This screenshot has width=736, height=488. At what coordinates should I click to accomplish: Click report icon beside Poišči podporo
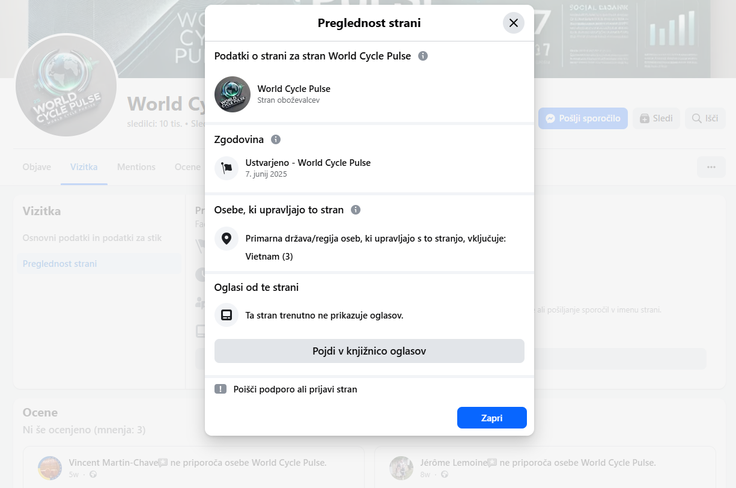(221, 389)
